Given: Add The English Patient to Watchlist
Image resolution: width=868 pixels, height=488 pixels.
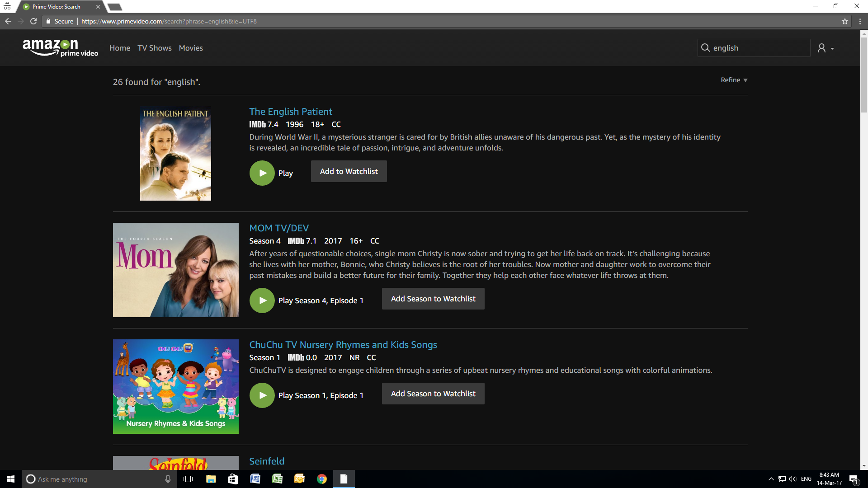Looking at the screenshot, I should (349, 171).
